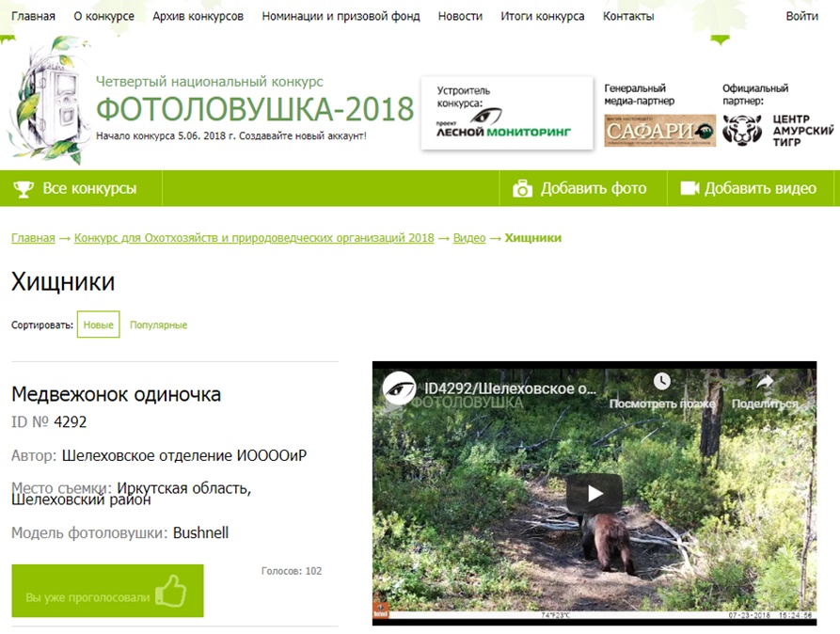Open the Архив конкурсов menu item
Screen dimensions: 840x634
point(198,17)
